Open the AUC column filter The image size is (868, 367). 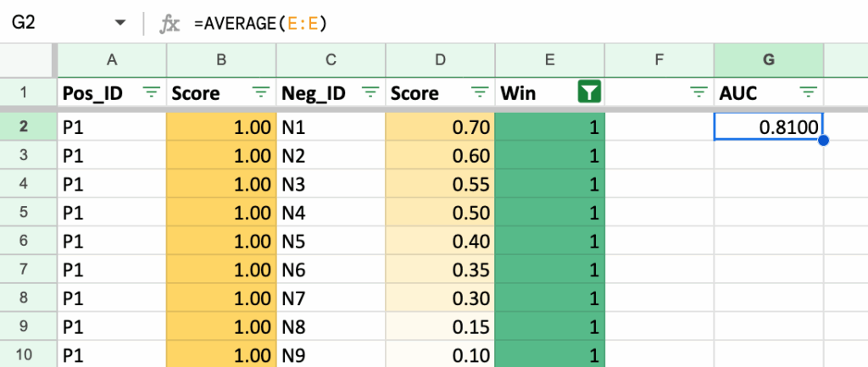[x=808, y=93]
